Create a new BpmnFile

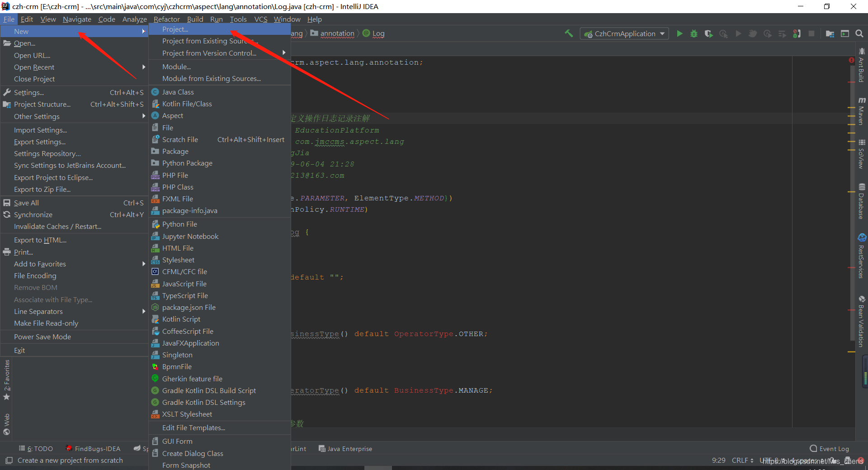(x=220, y=367)
